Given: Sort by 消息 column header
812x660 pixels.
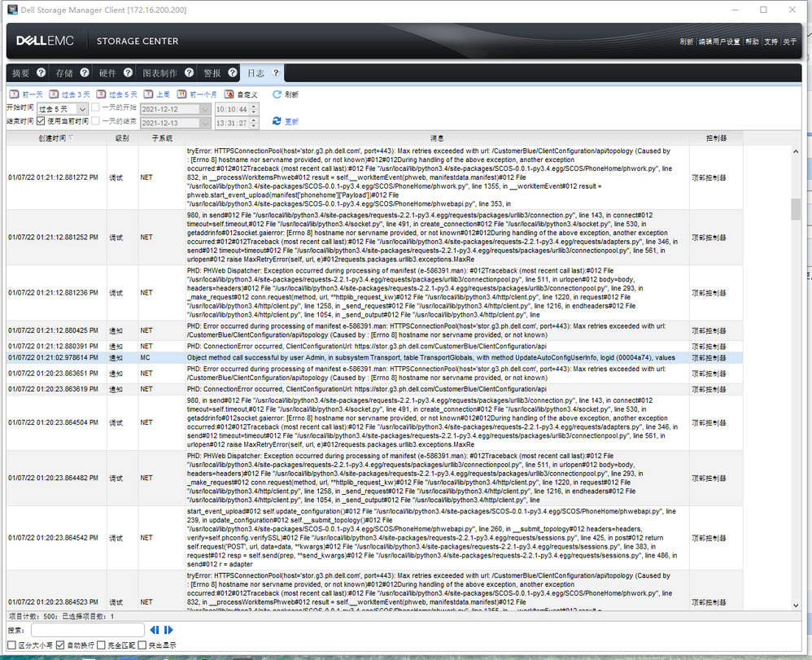Looking at the screenshot, I should pos(437,138).
